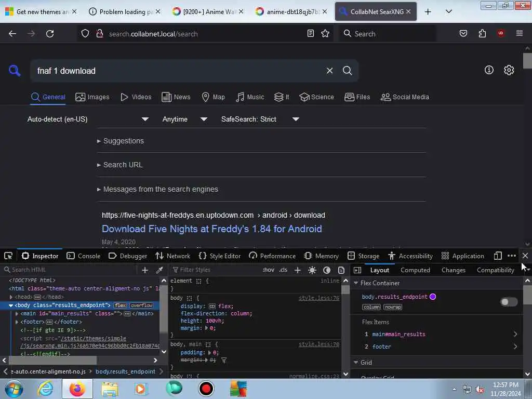The image size is (532, 399).
Task: Toggle the flex badge on body node
Action: pos(120,305)
